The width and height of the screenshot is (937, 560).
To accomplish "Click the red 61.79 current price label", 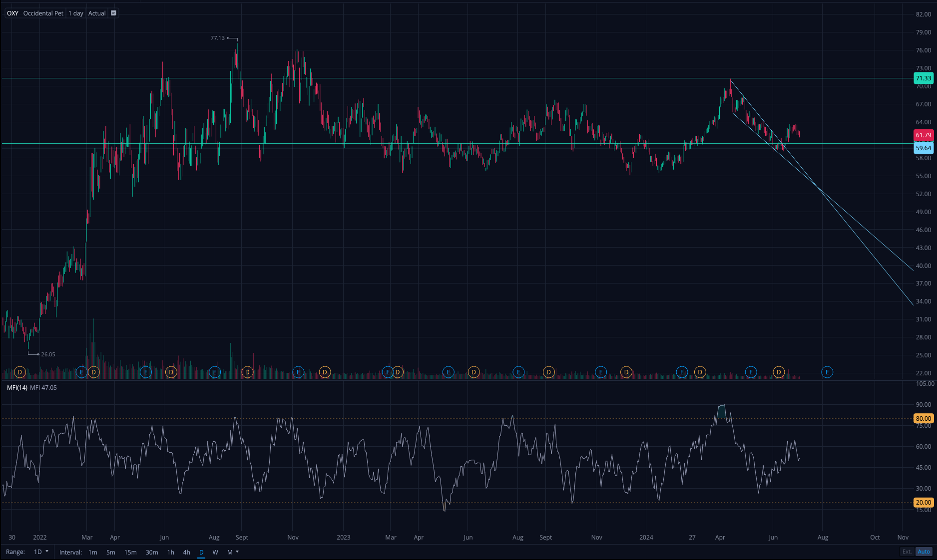I will (923, 135).
